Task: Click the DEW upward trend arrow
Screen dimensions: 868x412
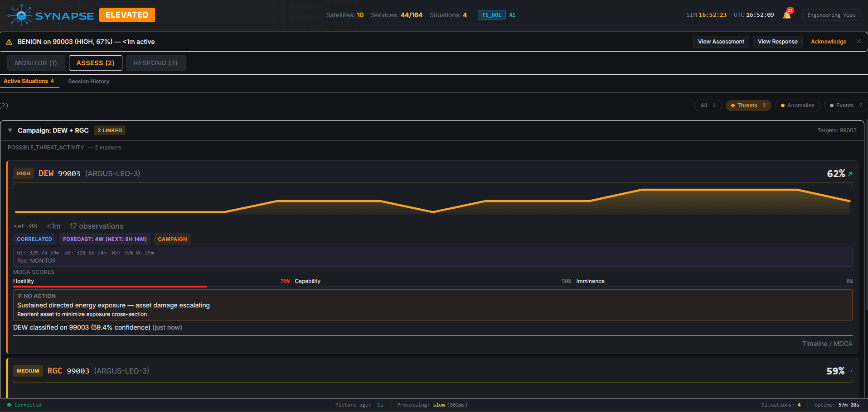Action: pos(850,174)
